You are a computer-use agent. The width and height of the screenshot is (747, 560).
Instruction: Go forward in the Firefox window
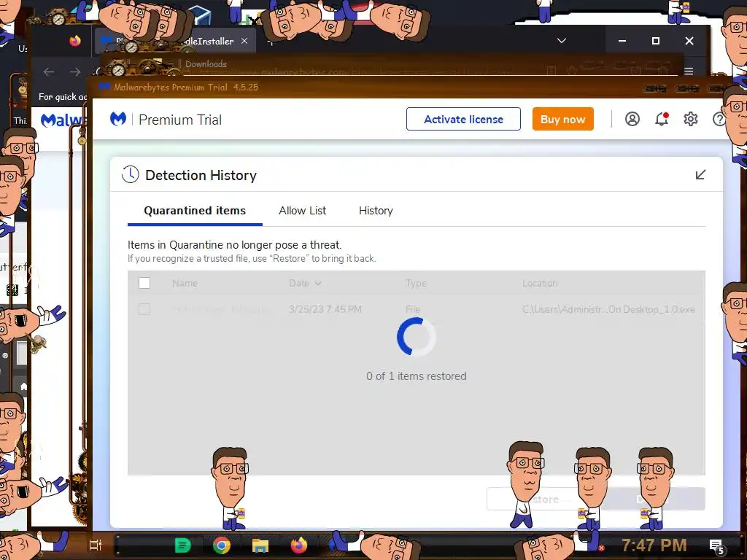75,72
